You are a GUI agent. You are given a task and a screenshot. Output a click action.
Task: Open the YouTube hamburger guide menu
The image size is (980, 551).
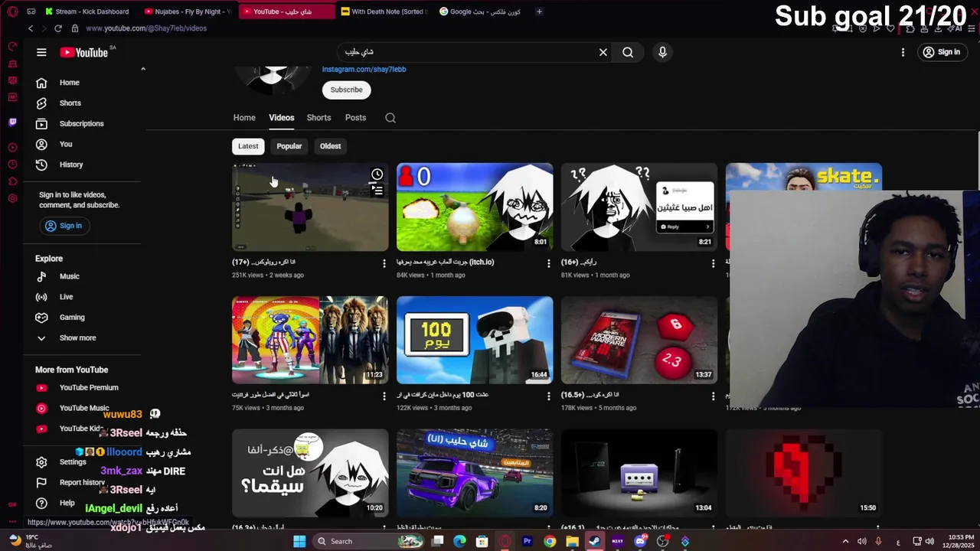pyautogui.click(x=41, y=52)
